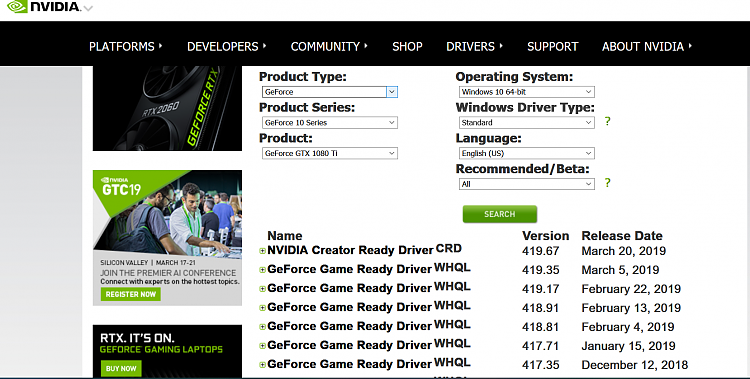Click the Version column header

[x=545, y=235]
